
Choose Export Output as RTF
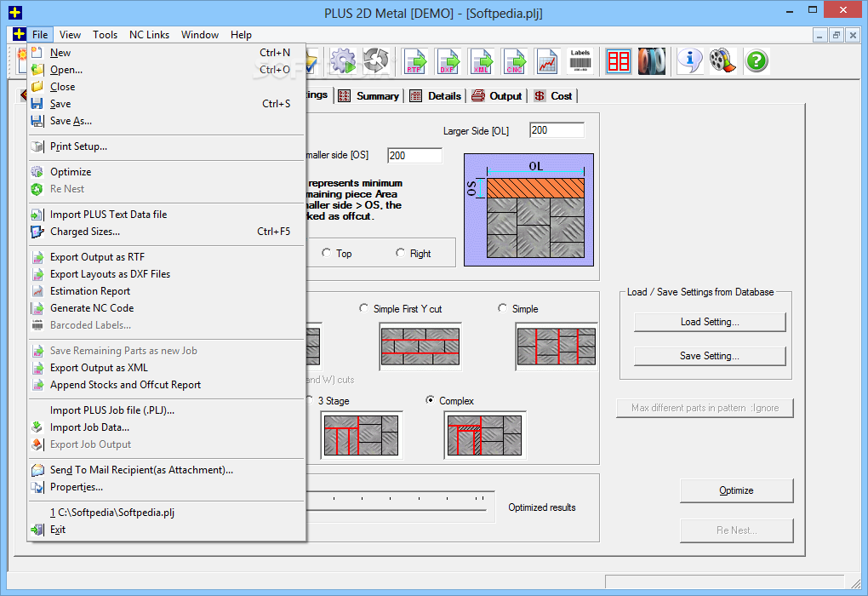(167, 257)
